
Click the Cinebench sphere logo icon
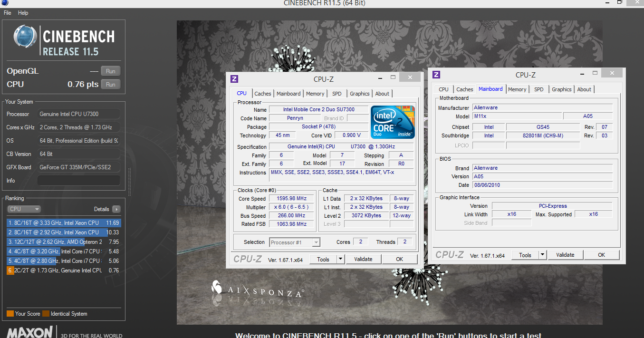coord(26,37)
